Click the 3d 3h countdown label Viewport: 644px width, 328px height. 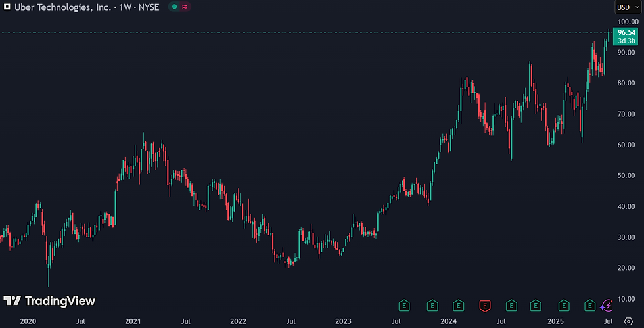click(x=626, y=41)
